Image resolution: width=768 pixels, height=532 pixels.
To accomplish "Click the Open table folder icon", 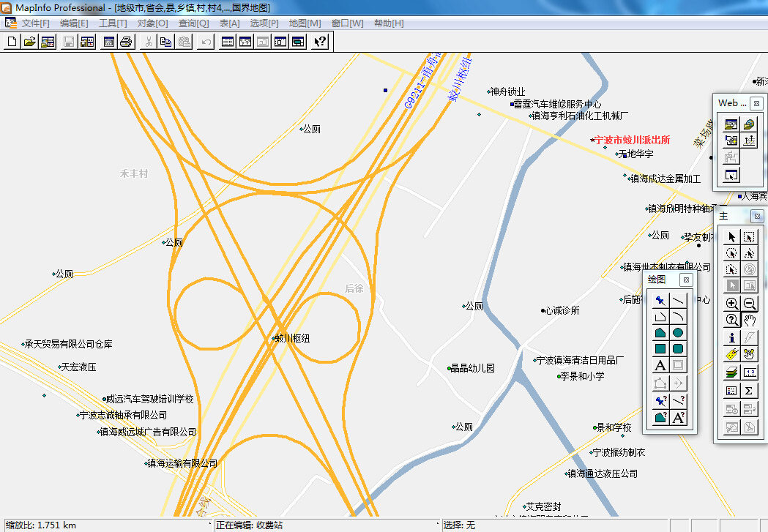I will tap(30, 42).
